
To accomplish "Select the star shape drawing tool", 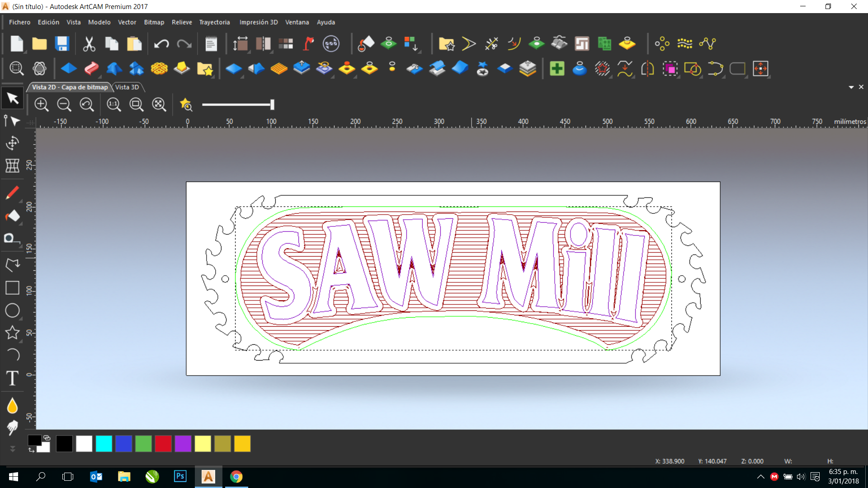I will point(12,333).
